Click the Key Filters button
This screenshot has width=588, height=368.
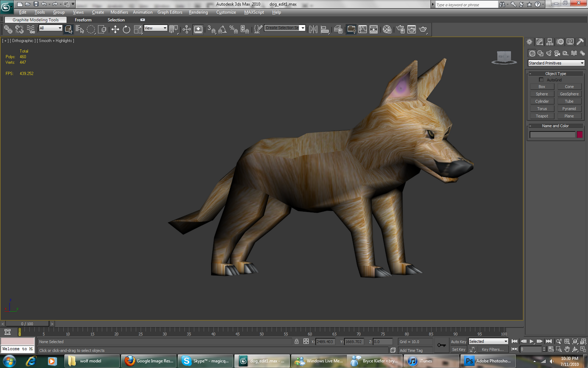click(493, 349)
